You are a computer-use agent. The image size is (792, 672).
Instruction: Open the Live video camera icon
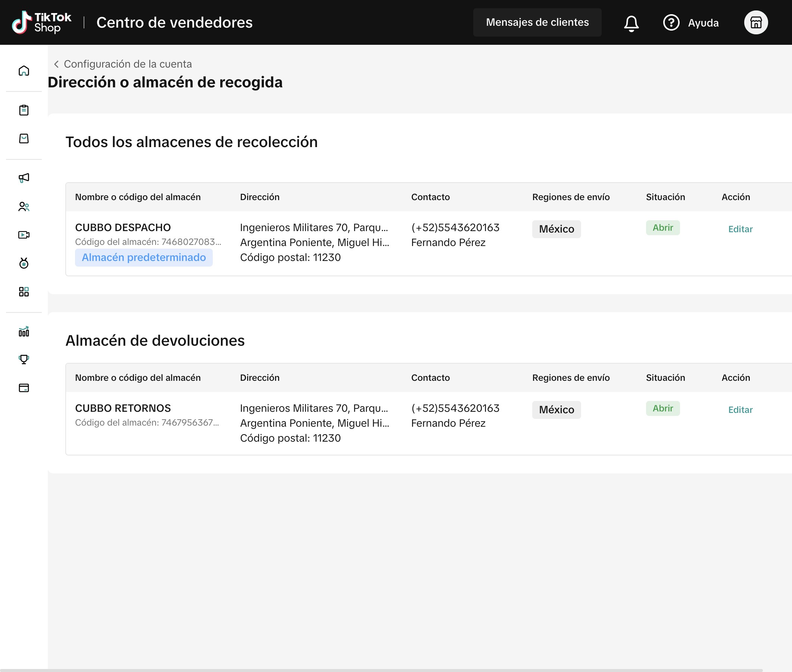[x=24, y=235]
